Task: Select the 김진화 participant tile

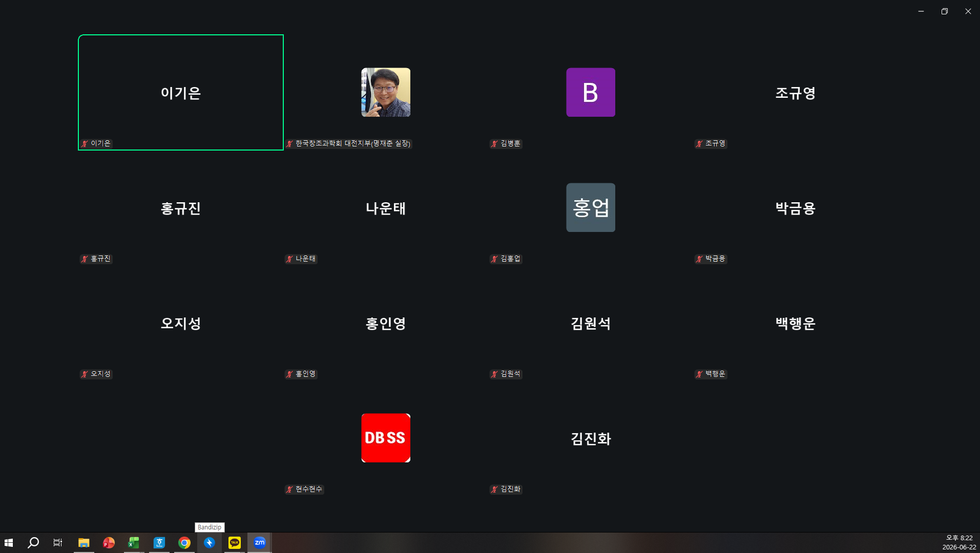Action: click(591, 438)
